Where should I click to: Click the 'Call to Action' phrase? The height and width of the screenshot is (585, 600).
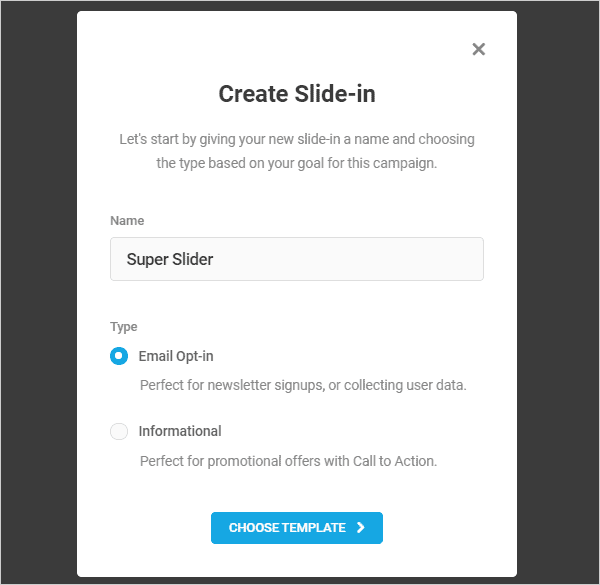tap(395, 461)
